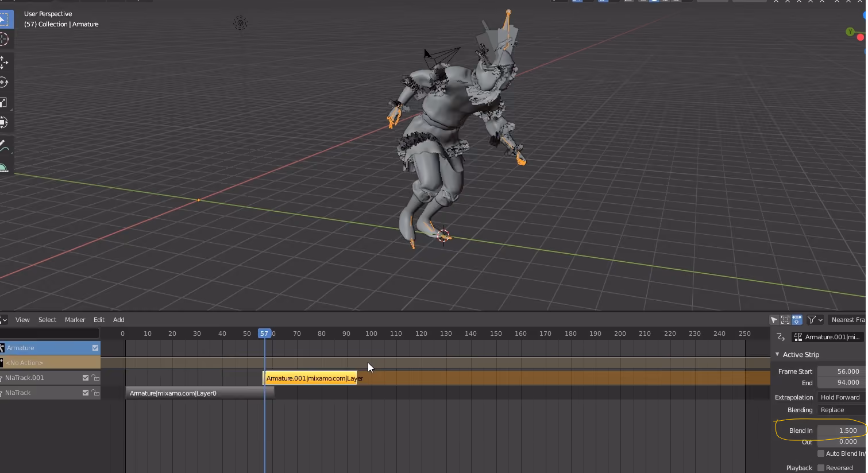Click the green Y axis gizmo ball
Viewport: 868px width, 473px height.
click(850, 32)
